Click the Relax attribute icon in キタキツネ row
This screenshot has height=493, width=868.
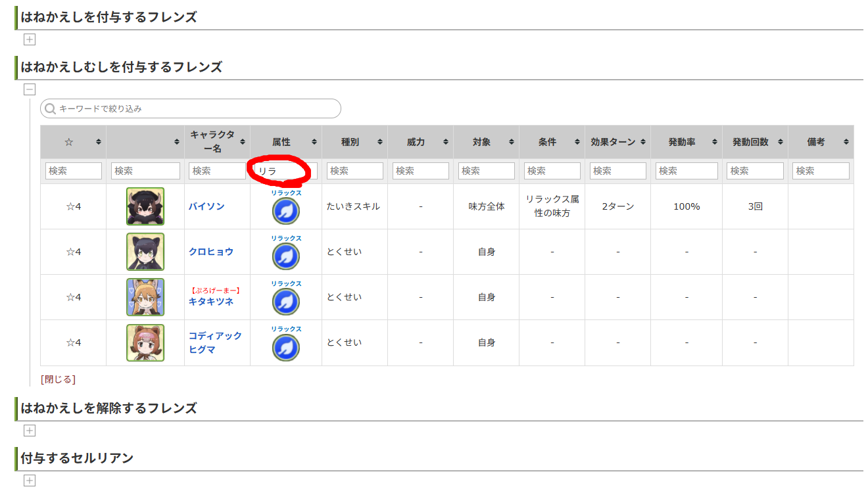pyautogui.click(x=286, y=302)
